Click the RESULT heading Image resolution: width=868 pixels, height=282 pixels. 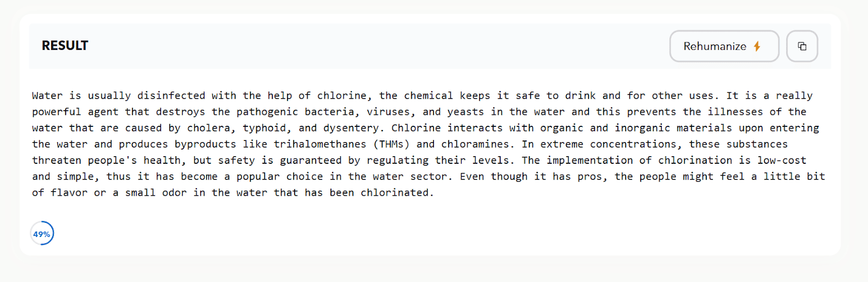[65, 46]
